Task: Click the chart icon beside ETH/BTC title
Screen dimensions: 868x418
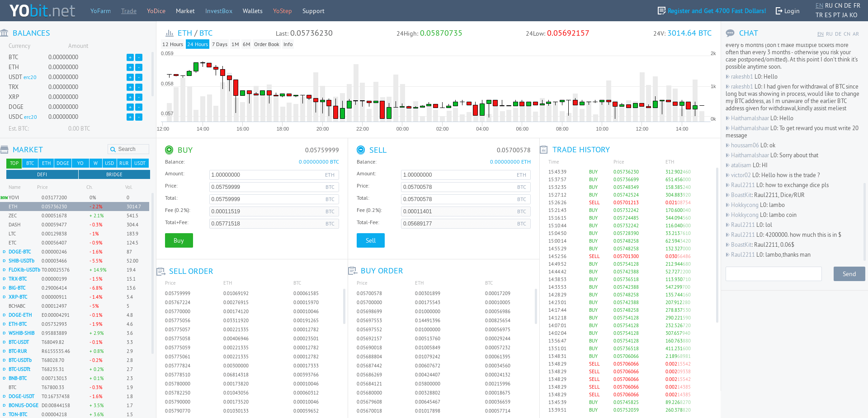Action: click(x=169, y=33)
